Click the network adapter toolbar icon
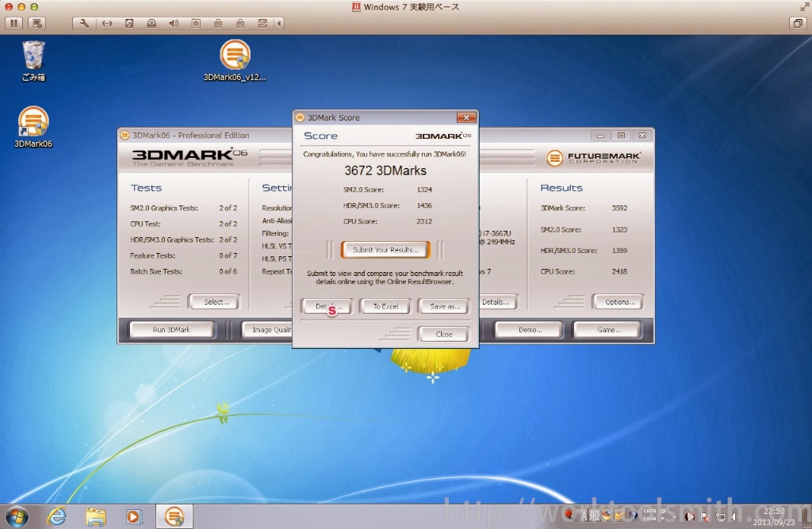This screenshot has height=529, width=812. [x=107, y=23]
